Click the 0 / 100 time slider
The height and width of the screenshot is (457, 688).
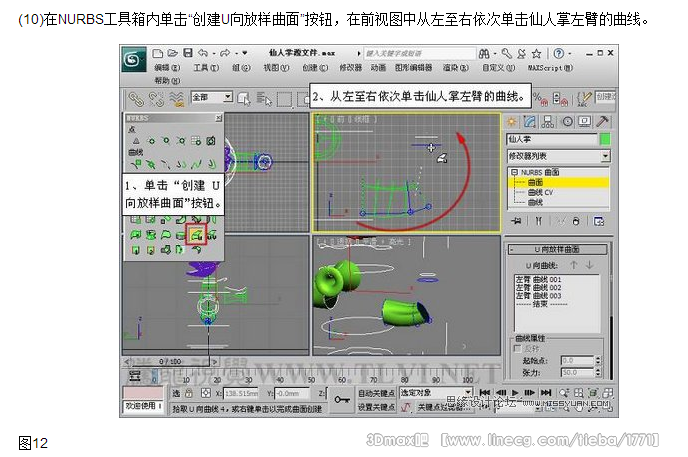(x=170, y=362)
